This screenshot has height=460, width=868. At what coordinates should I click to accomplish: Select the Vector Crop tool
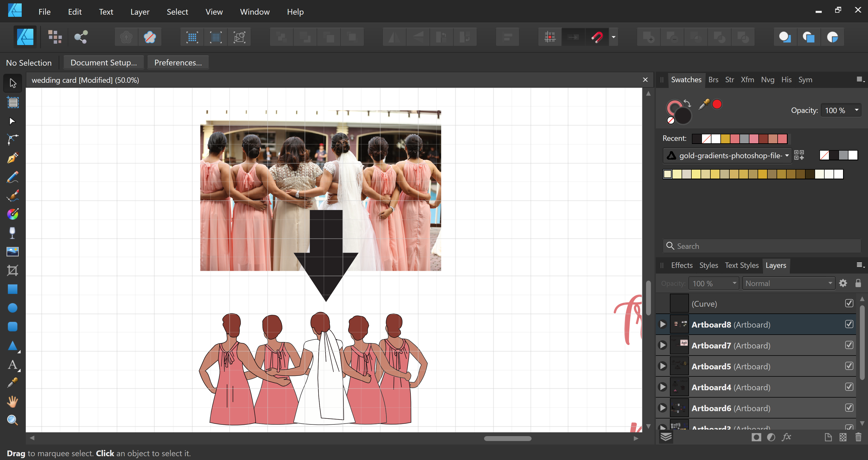(13, 271)
